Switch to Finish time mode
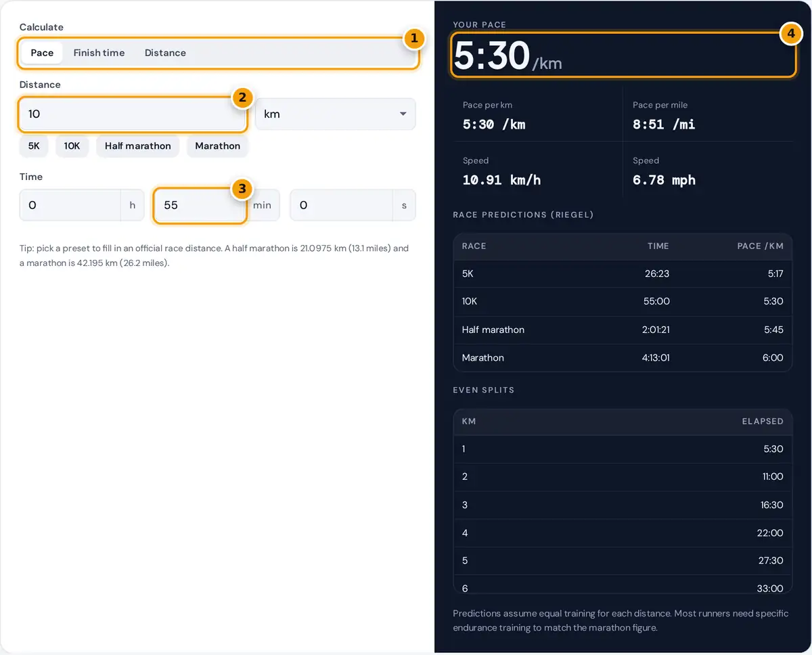 [99, 53]
